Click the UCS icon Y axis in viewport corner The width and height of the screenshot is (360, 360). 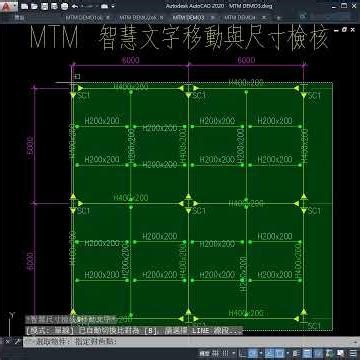pyautogui.click(x=12, y=315)
